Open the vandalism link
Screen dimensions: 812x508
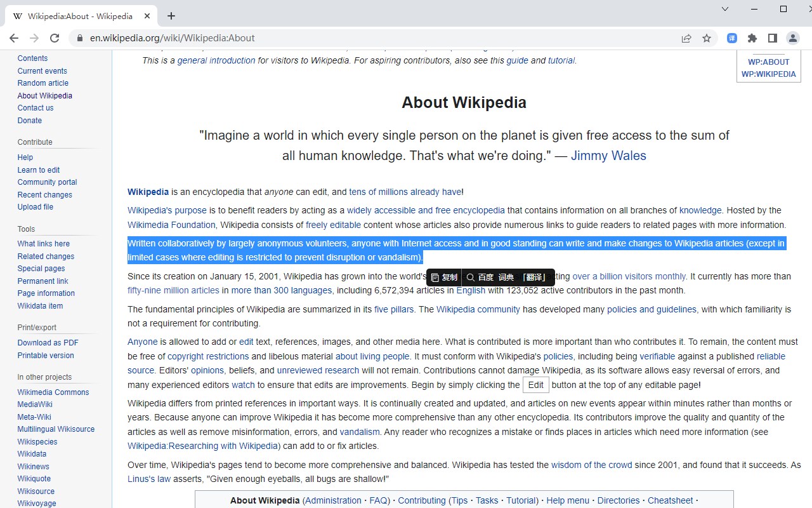point(360,432)
